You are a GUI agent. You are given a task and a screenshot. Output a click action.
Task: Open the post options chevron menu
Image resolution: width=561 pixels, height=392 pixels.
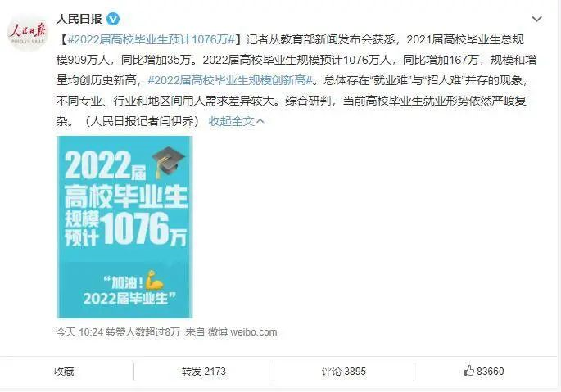pyautogui.click(x=536, y=19)
